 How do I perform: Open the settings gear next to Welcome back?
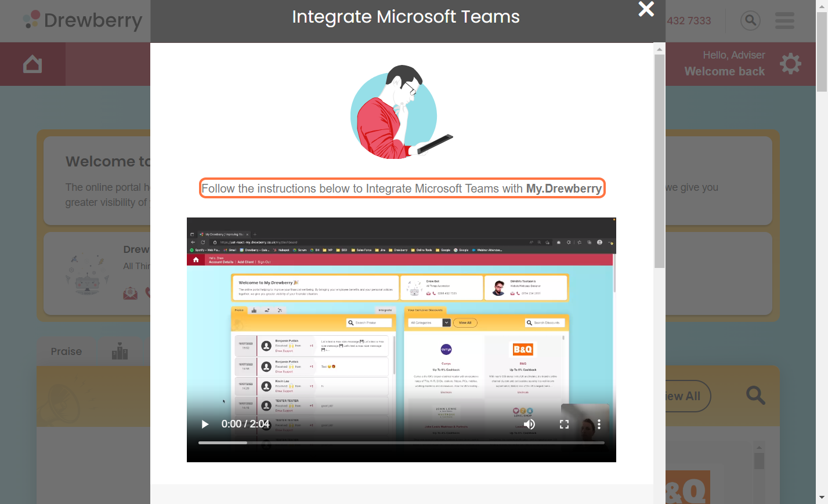790,63
